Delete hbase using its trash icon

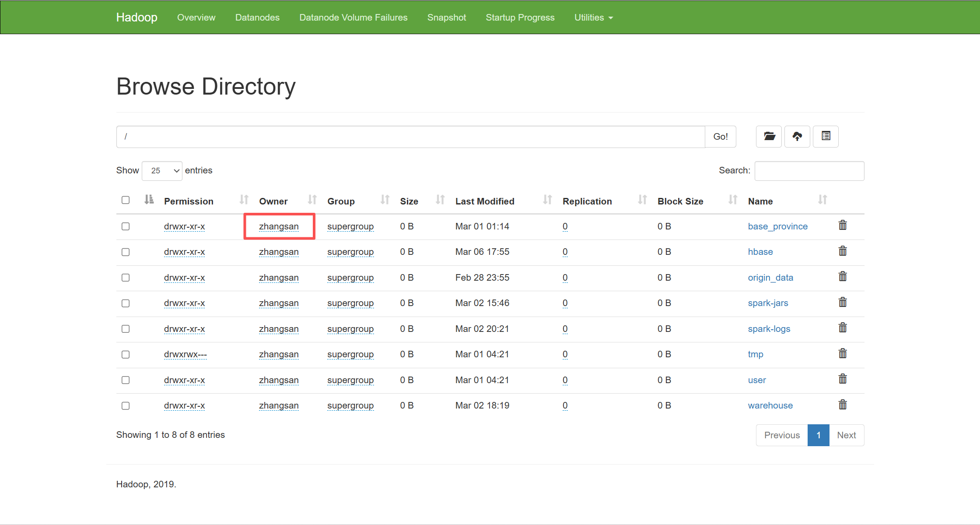[x=843, y=251]
